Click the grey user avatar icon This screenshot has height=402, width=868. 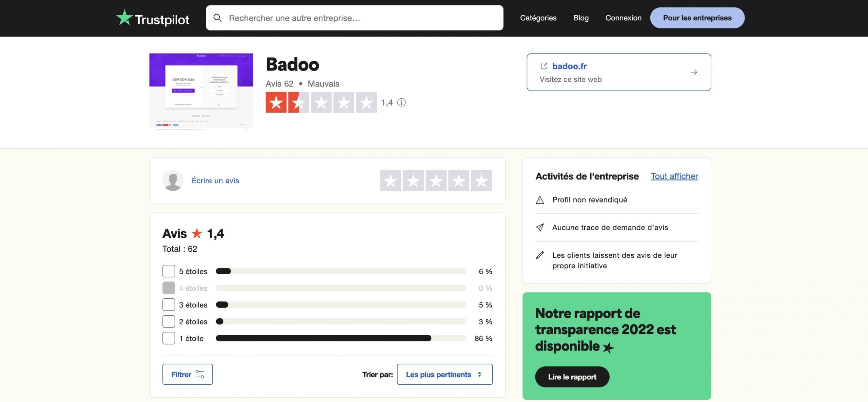pos(173,181)
